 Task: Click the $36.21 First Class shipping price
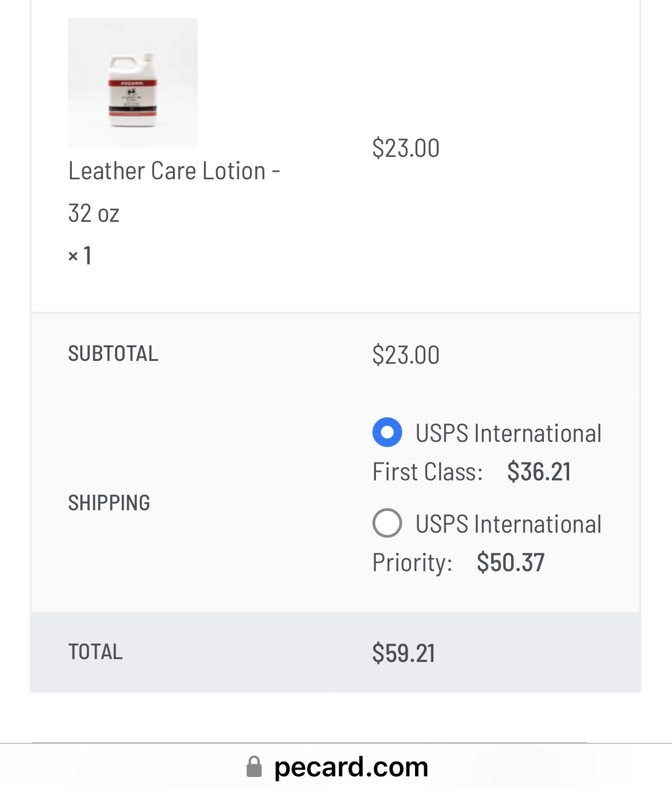coord(539,472)
